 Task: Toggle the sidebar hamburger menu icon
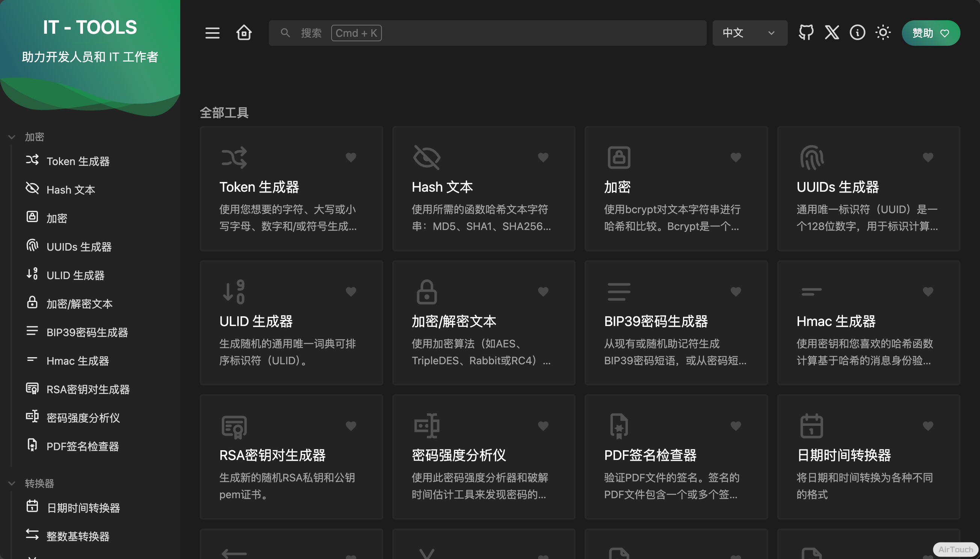tap(212, 33)
